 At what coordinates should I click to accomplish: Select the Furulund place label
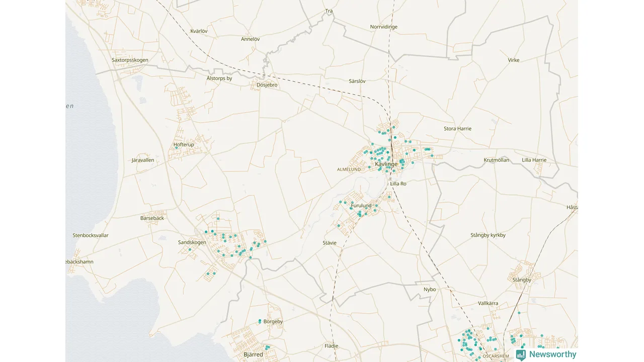coord(361,206)
